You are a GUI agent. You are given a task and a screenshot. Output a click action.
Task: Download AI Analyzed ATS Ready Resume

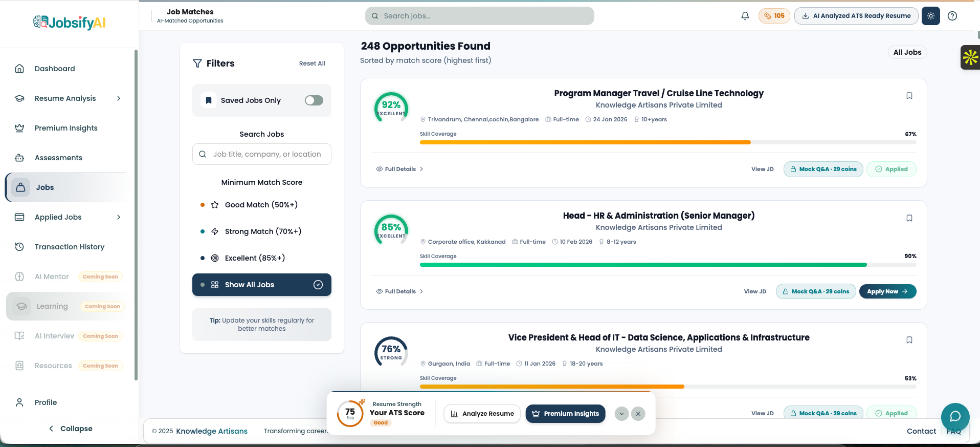(857, 16)
